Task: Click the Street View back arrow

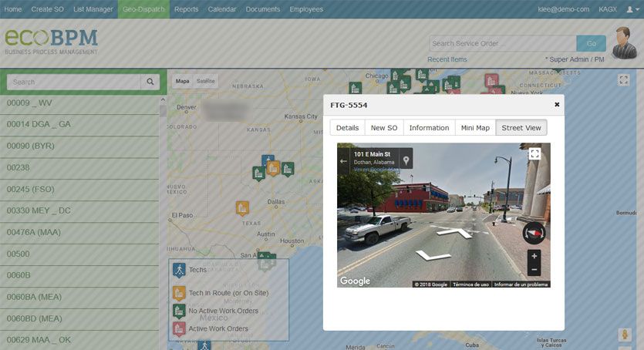Action: (x=343, y=161)
